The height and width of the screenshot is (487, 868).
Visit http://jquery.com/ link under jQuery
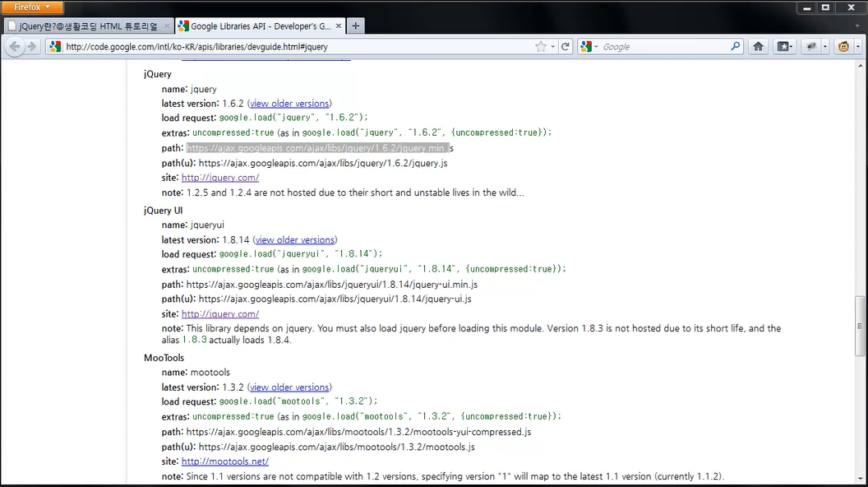[x=220, y=178]
